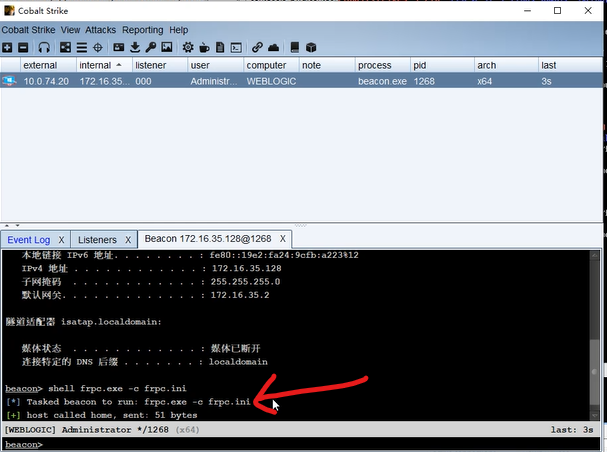Sort by pid column header
The width and height of the screenshot is (607, 452).
click(x=442, y=65)
